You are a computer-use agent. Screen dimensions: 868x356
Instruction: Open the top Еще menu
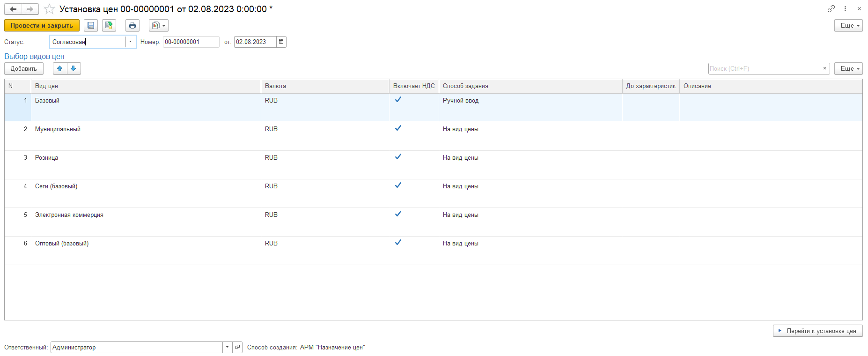click(x=848, y=25)
